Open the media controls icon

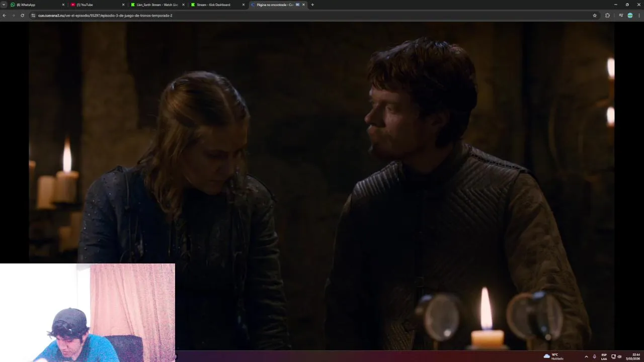click(x=621, y=16)
